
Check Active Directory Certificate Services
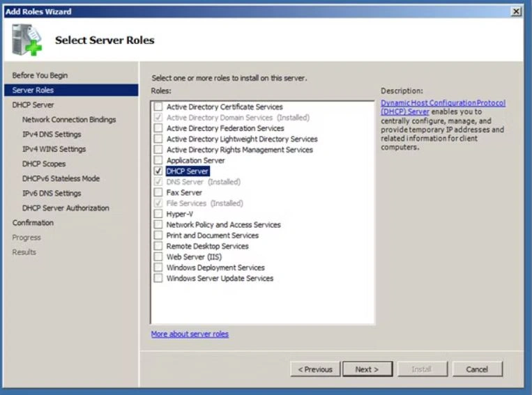[158, 107]
